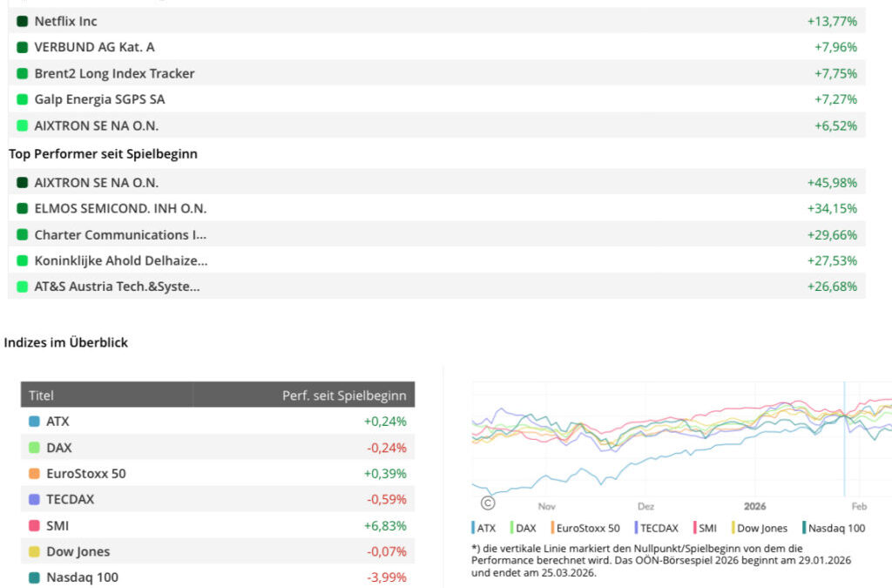
Task: Sort by the Perf. seit Spielbeginn header
Action: [344, 395]
